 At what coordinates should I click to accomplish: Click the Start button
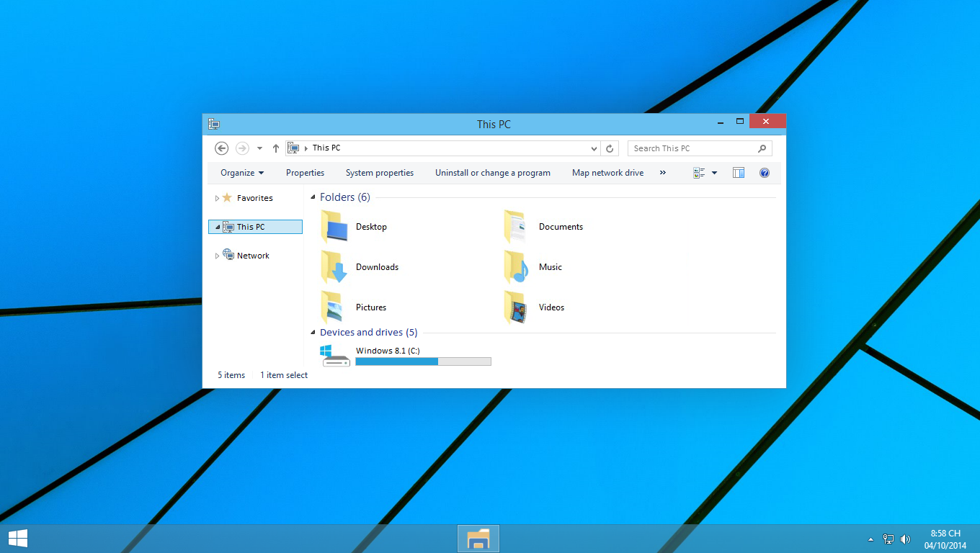[17, 538]
